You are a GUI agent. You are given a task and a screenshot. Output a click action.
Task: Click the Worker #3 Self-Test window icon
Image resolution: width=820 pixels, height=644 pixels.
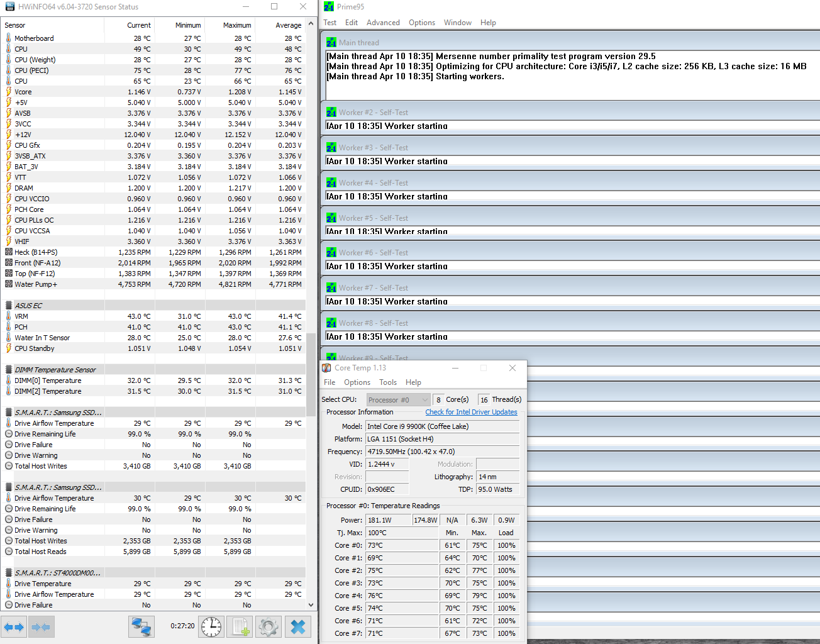(331, 148)
